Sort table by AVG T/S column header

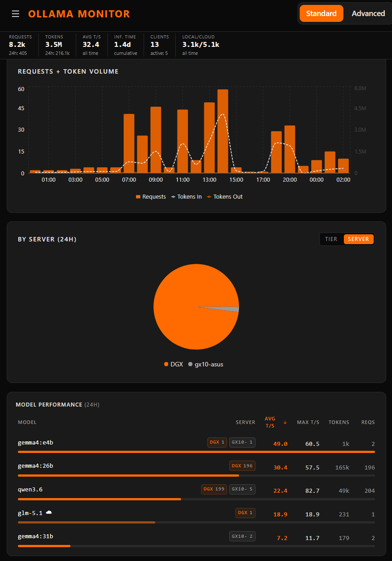point(270,422)
